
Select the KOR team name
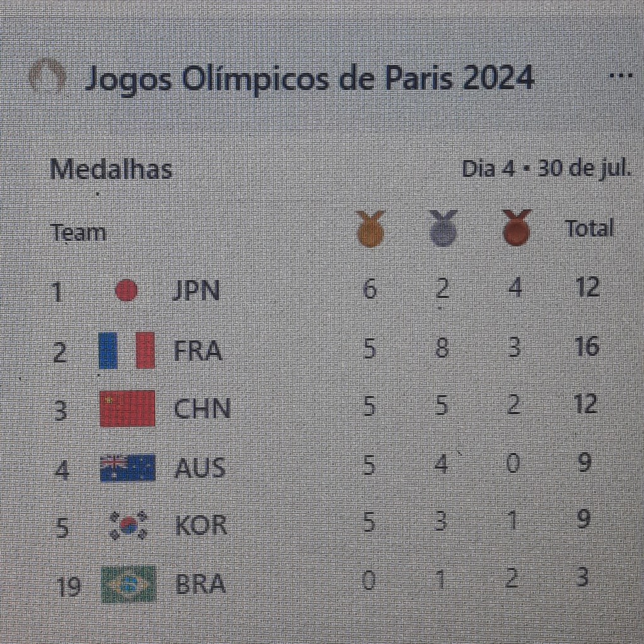tap(201, 525)
